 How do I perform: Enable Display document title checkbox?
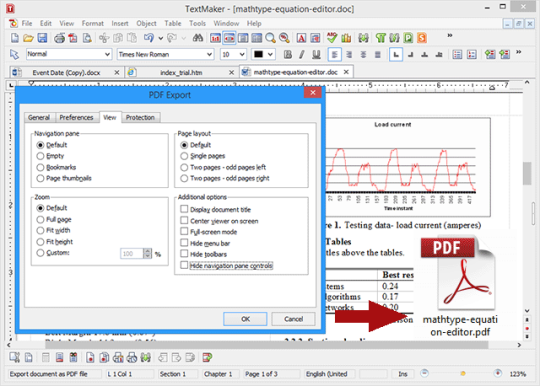coord(184,209)
